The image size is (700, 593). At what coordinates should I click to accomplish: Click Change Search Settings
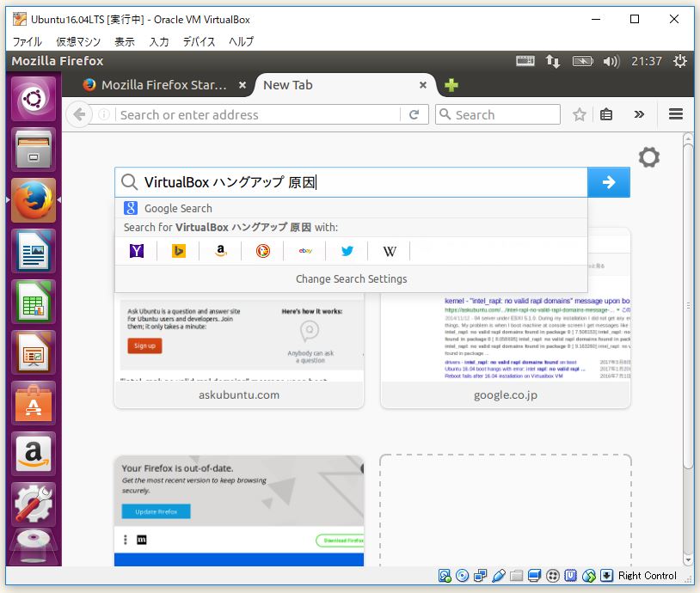(352, 278)
